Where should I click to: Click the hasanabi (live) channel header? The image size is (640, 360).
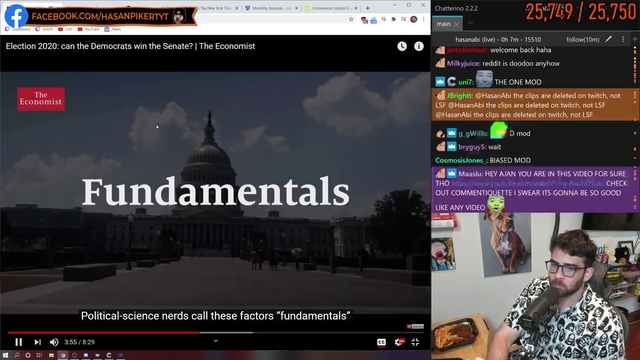coord(498,40)
